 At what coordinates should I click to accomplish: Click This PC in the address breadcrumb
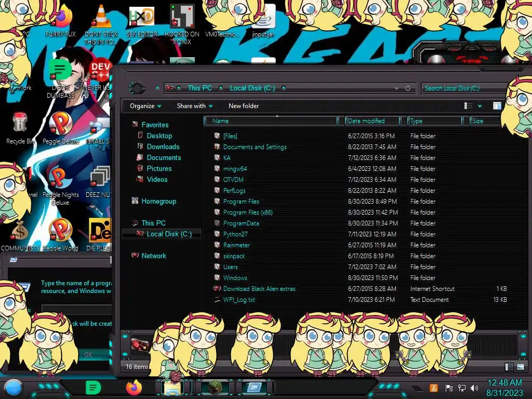(x=199, y=88)
